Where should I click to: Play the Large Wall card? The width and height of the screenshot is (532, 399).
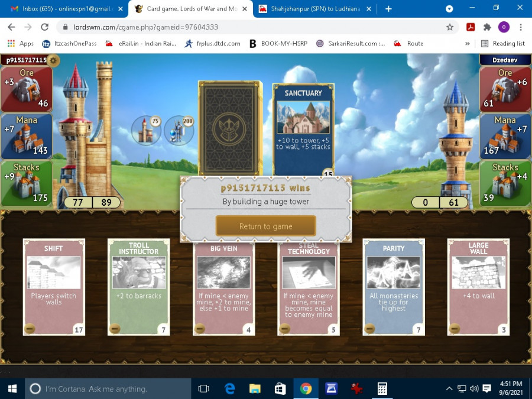478,287
